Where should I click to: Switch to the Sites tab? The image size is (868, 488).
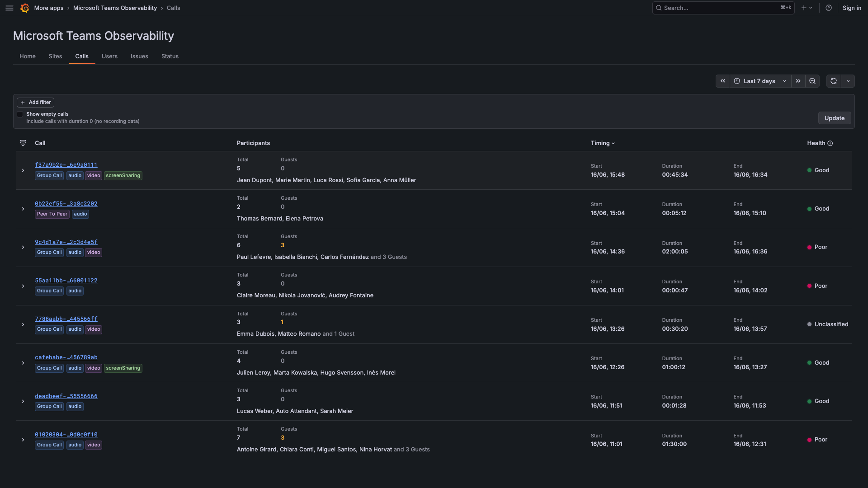55,56
